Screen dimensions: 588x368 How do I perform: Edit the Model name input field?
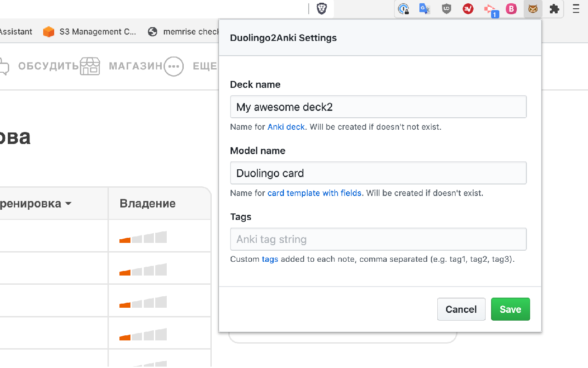378,173
